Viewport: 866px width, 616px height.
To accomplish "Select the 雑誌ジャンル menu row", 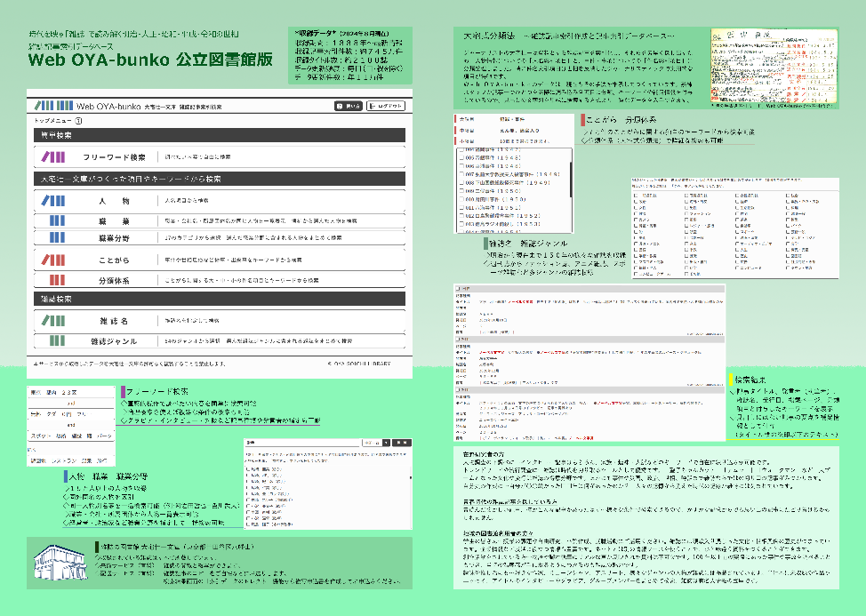I will pos(220,341).
